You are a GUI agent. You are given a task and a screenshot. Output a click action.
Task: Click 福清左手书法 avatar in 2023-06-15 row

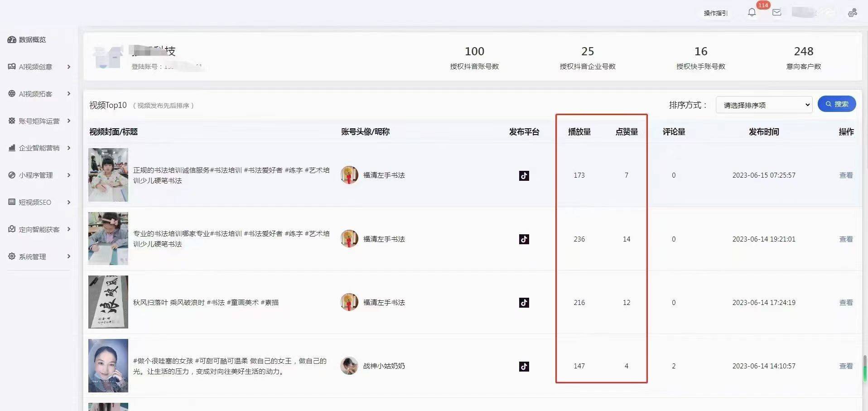(x=349, y=175)
